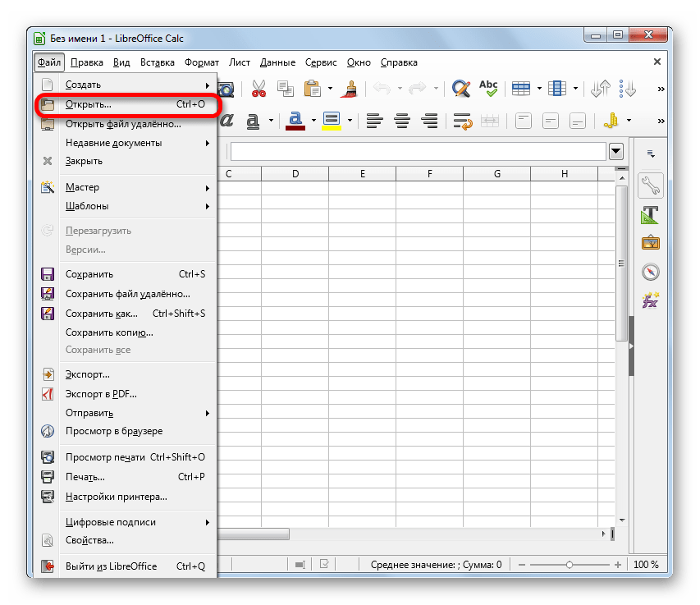Click the column G header
The image size is (700, 605).
(x=497, y=174)
